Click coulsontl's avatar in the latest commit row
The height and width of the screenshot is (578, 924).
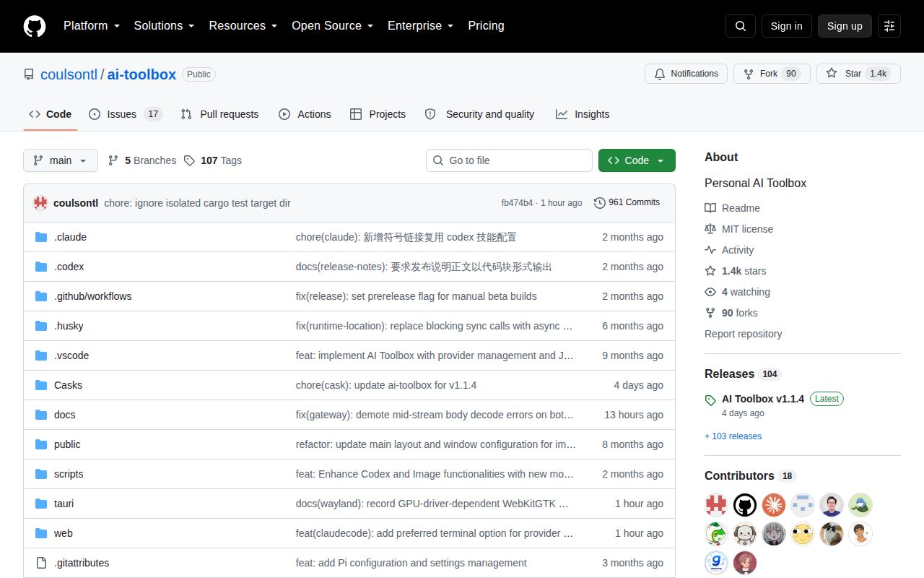point(40,203)
